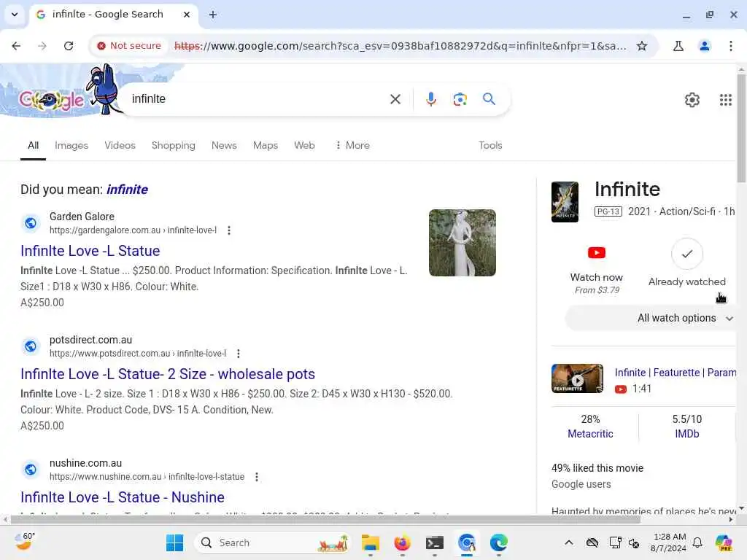Open the Metacritic rating link

(590, 434)
